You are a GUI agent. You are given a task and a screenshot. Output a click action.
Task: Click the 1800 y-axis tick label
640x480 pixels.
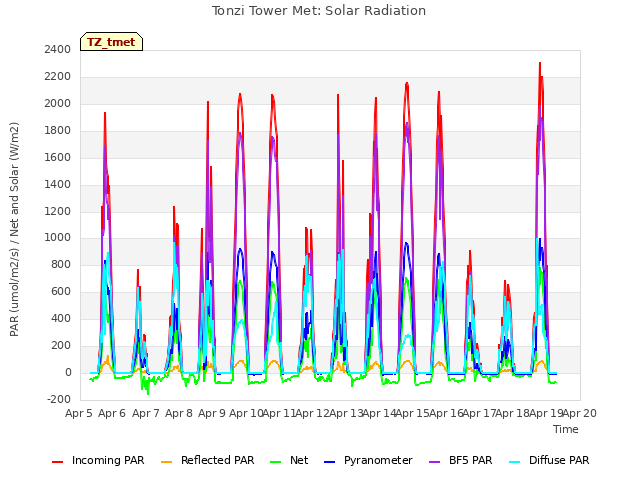(x=58, y=131)
